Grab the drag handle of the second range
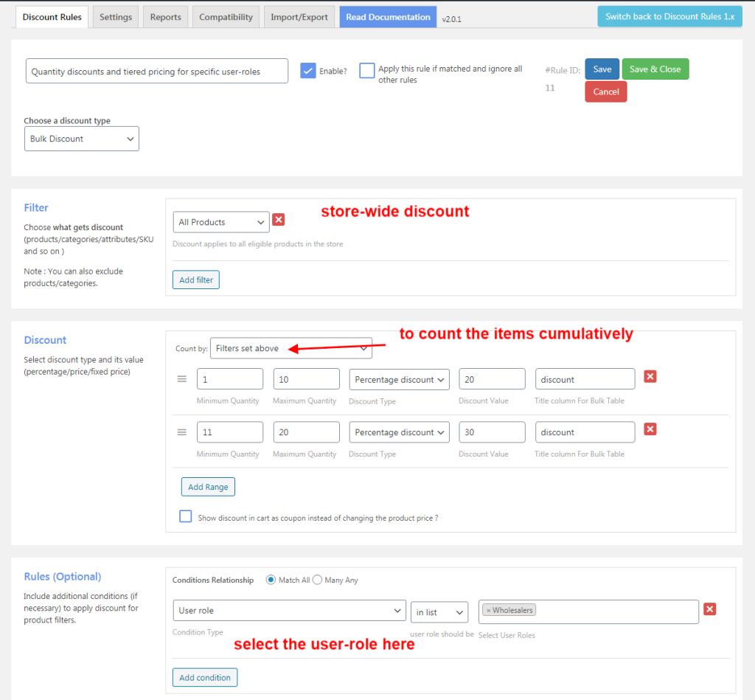 pos(181,432)
